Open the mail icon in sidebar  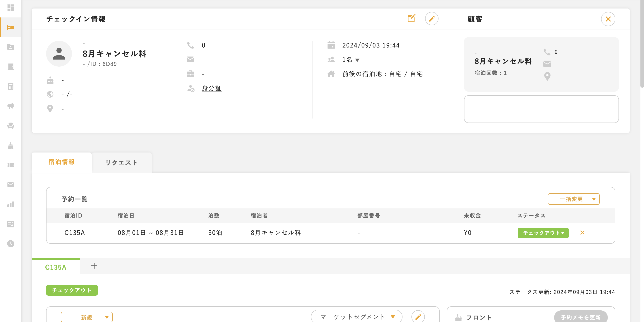pyautogui.click(x=11, y=184)
